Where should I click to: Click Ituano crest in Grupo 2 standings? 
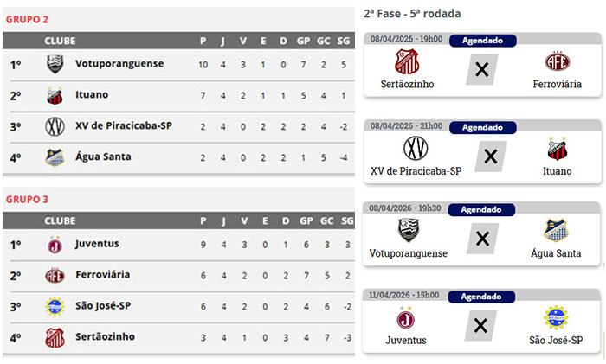55,95
